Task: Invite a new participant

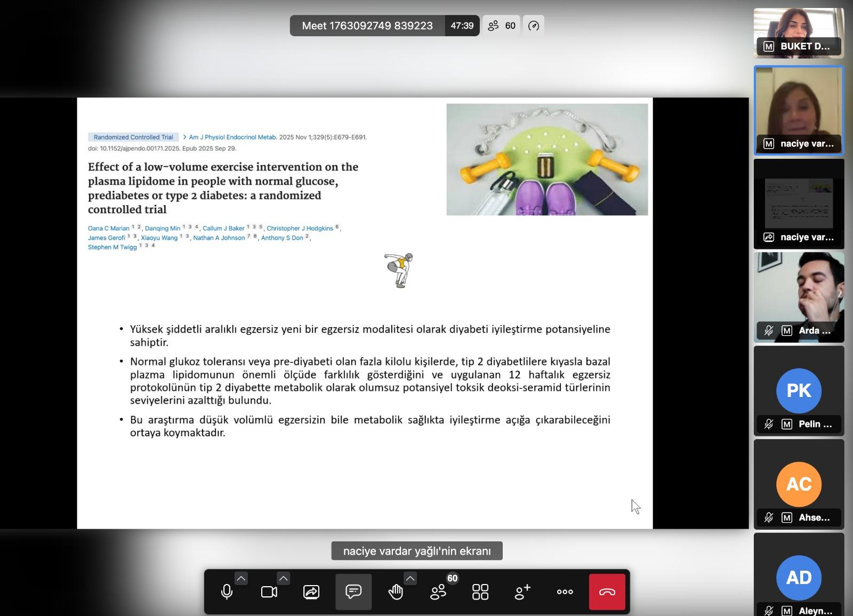Action: point(522,591)
